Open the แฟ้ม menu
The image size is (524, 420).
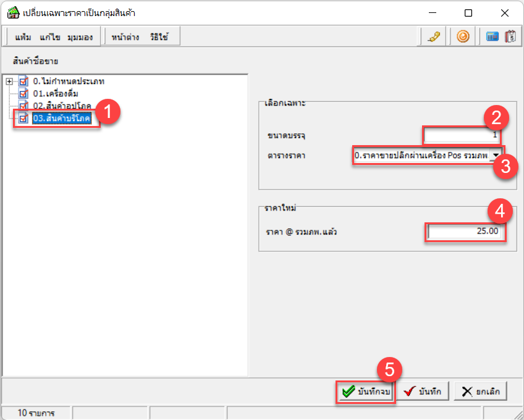pos(23,37)
